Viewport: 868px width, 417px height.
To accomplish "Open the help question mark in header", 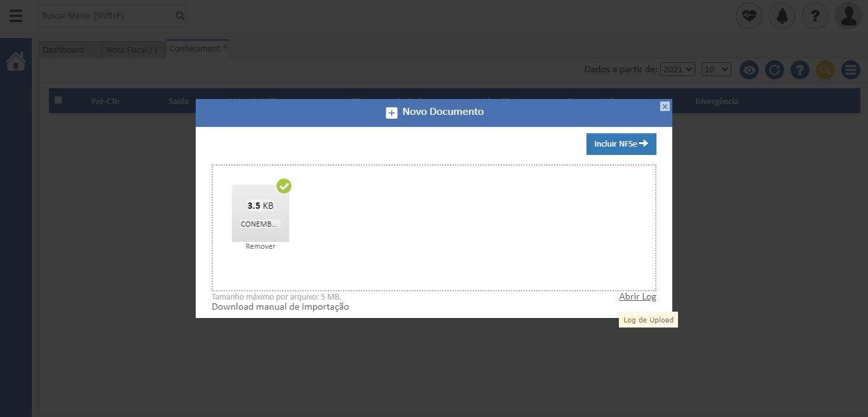I will click(815, 16).
